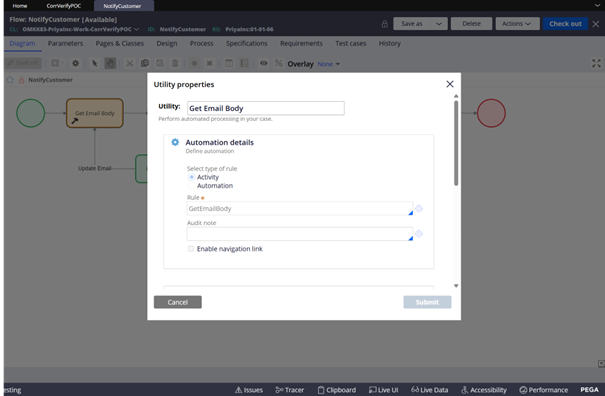The image size is (605, 396).
Task: Enable navigation link checkbox
Action: (191, 249)
